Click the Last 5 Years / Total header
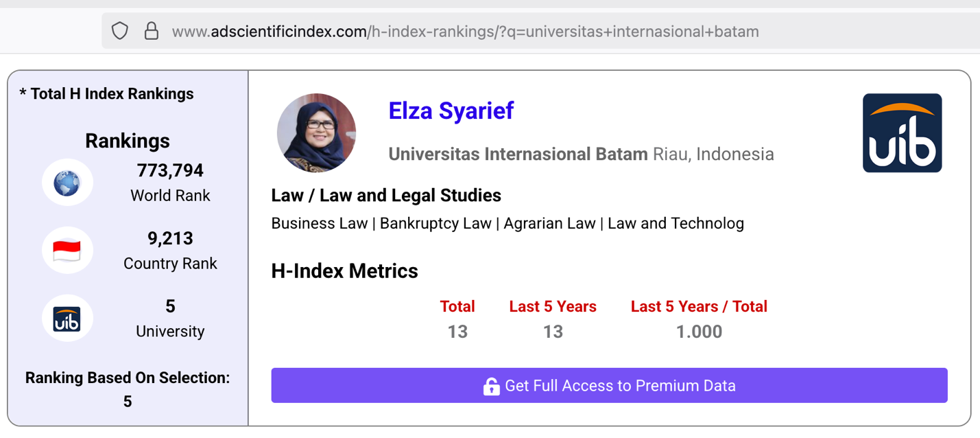Screen dimensions: 980x438 click(x=699, y=306)
